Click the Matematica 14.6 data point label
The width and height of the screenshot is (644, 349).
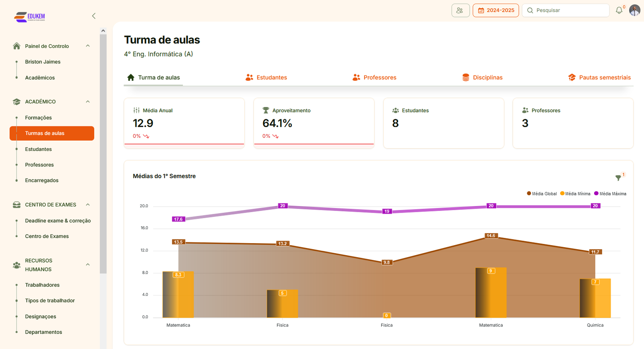click(x=491, y=236)
